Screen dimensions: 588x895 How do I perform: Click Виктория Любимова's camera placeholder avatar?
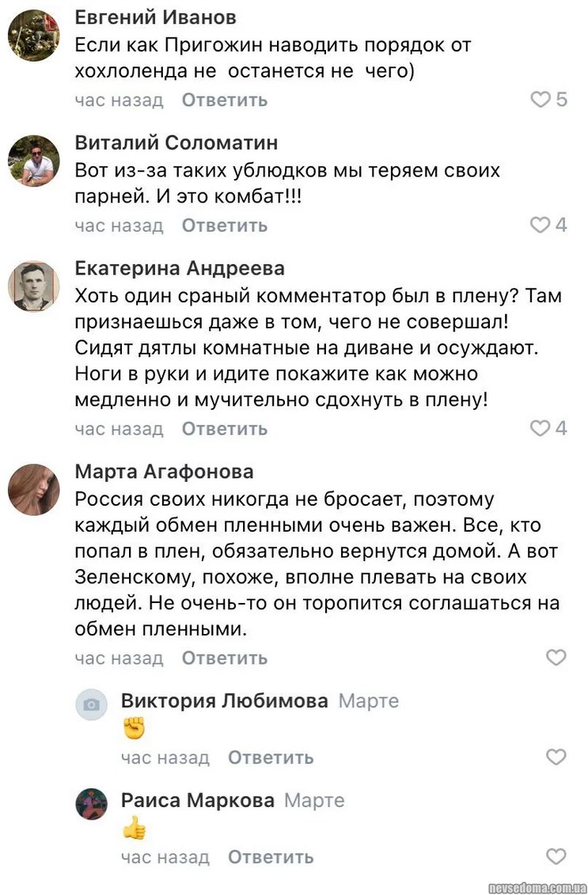tap(91, 704)
